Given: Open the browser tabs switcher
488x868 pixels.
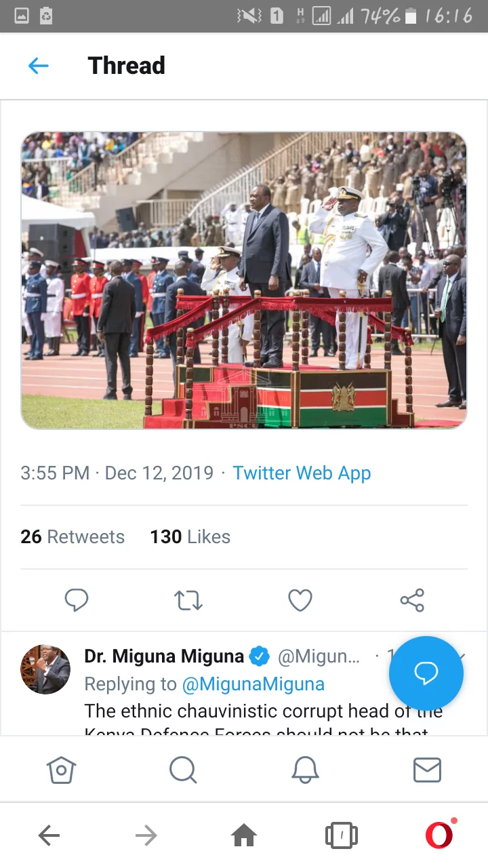Looking at the screenshot, I should pyautogui.click(x=342, y=835).
